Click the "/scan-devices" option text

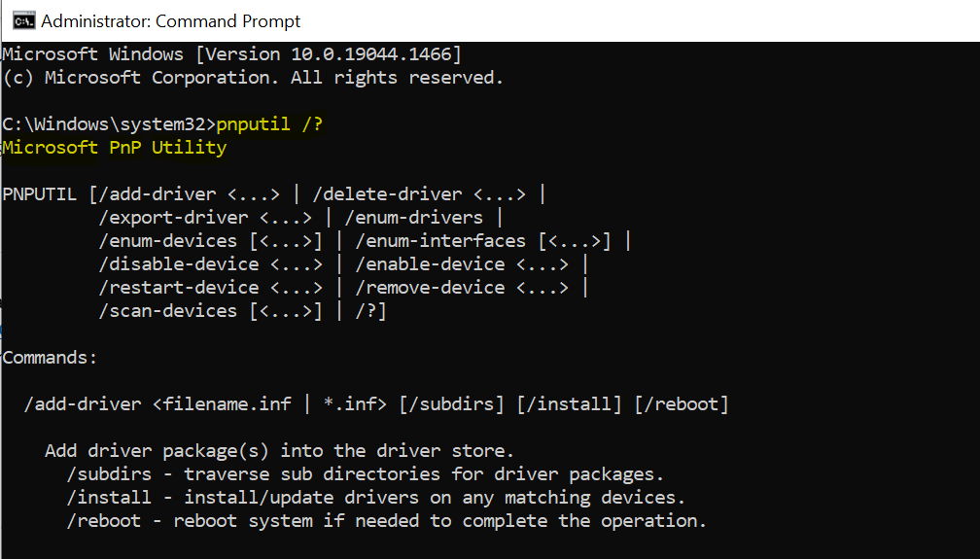tap(167, 311)
